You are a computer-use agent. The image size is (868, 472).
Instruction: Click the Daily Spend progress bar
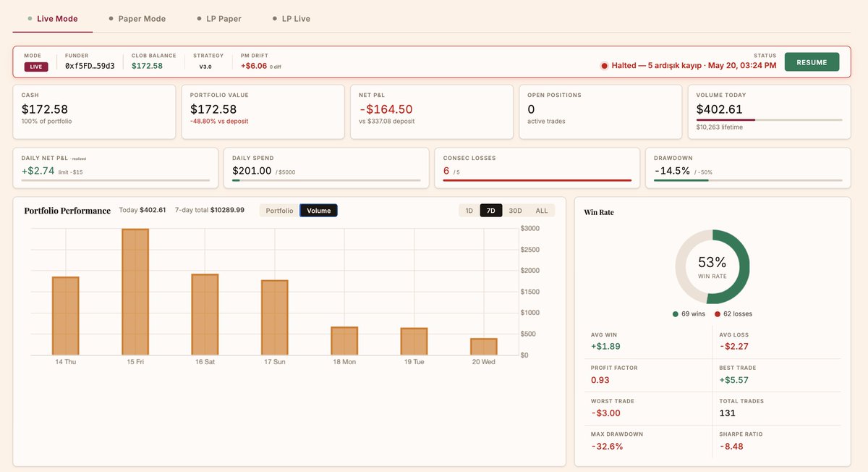[326, 180]
